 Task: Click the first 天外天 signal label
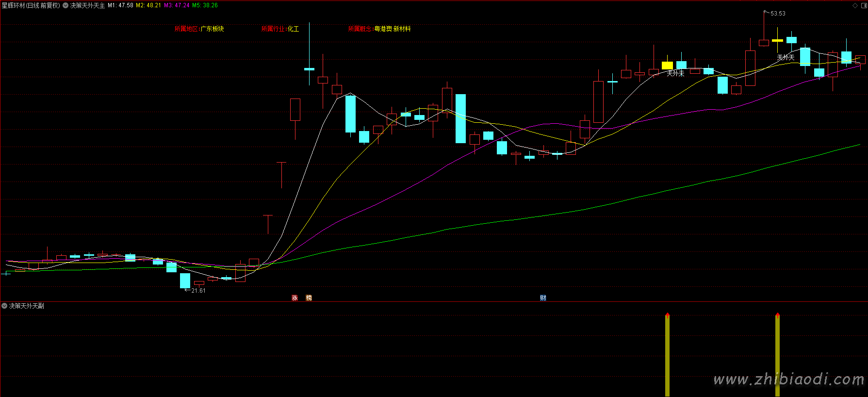click(675, 73)
